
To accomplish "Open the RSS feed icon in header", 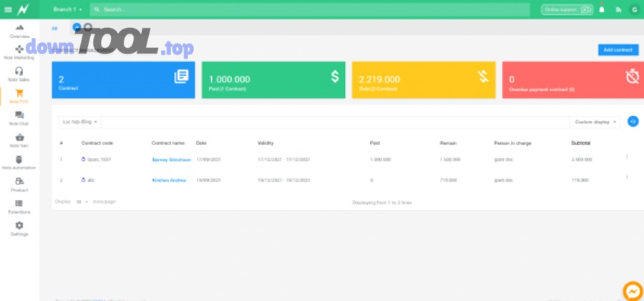I will [x=618, y=9].
